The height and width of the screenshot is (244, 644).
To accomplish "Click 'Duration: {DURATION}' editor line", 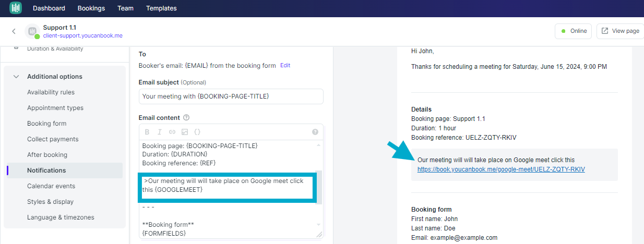I will coord(175,154).
